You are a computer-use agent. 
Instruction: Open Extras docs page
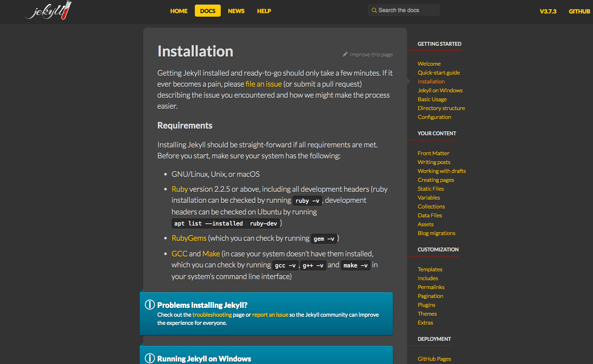click(425, 323)
